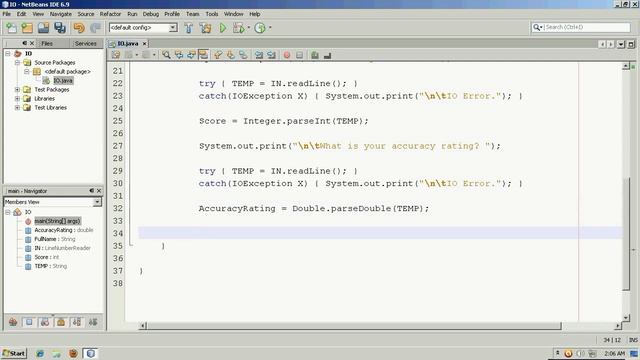640x360 pixels.
Task: Click the Last Edit editor toolbar icon
Action: [116, 55]
